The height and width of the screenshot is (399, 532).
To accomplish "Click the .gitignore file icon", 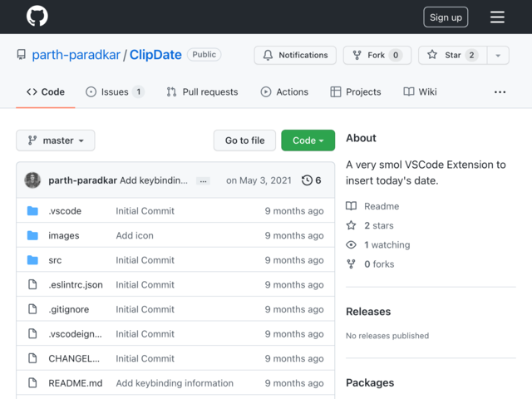I will [32, 309].
